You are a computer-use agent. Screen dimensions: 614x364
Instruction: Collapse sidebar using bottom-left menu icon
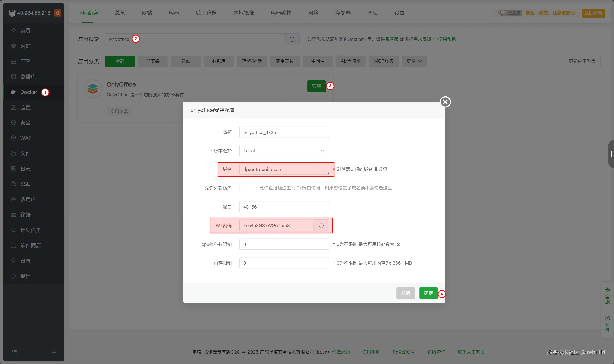(14, 351)
